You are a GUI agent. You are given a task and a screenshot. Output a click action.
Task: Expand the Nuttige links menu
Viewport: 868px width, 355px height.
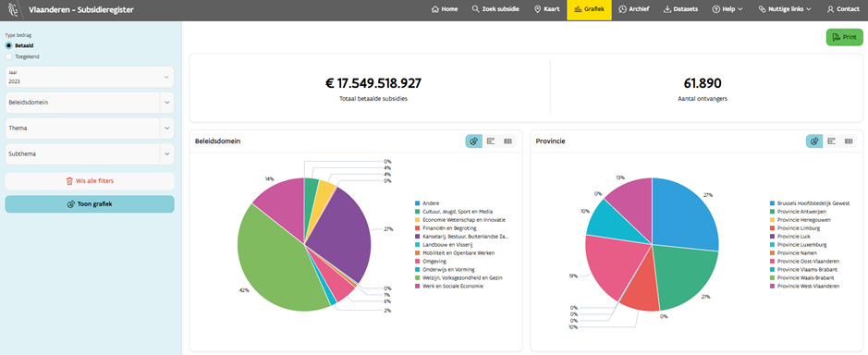[x=785, y=9]
